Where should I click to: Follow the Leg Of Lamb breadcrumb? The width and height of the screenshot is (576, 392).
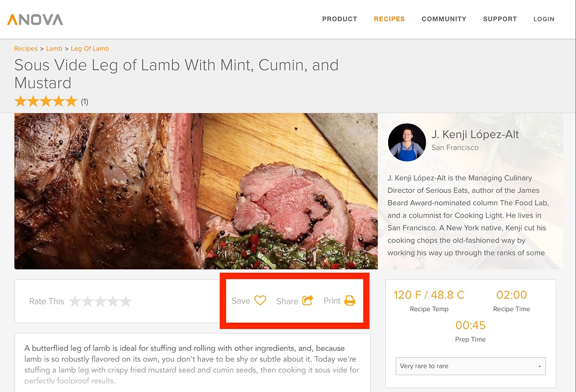(89, 48)
